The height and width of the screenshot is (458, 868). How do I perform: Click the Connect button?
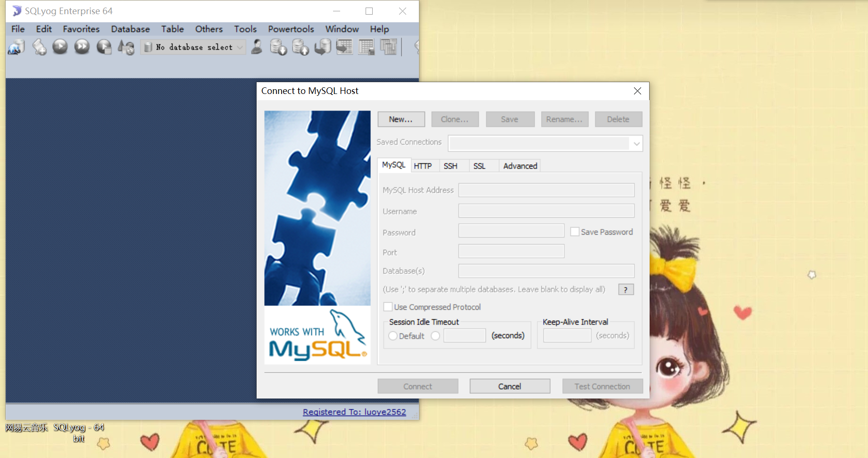pyautogui.click(x=417, y=386)
